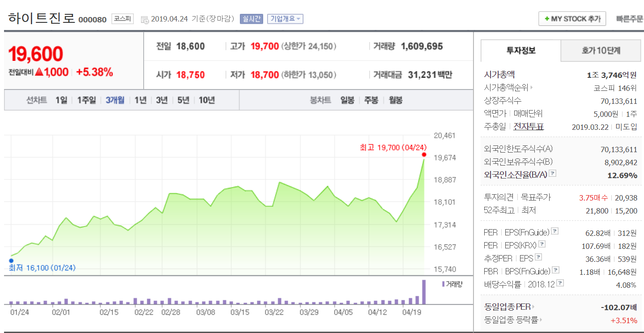Expand the 시가총액순위 arrow
644x333 pixels.
coord(531,88)
